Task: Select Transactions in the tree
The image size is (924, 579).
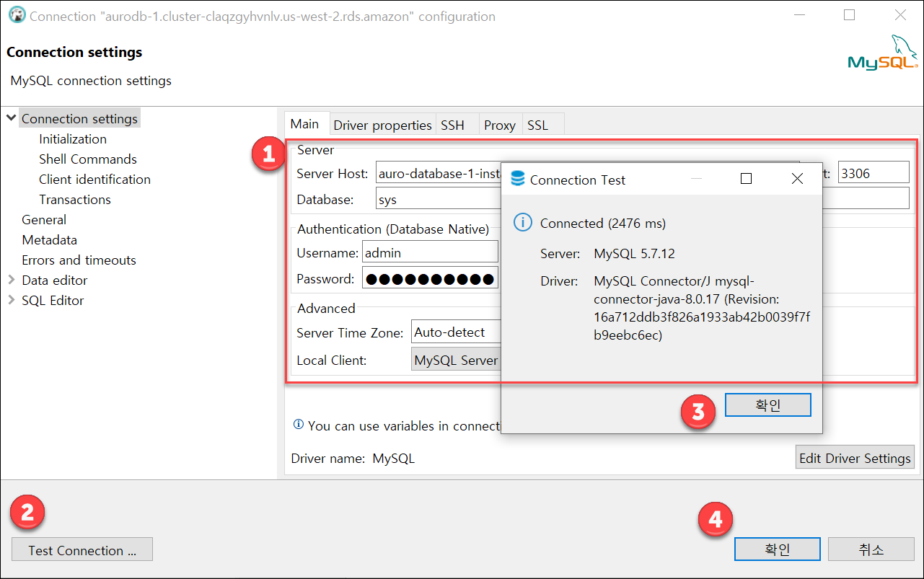Action: (x=75, y=200)
